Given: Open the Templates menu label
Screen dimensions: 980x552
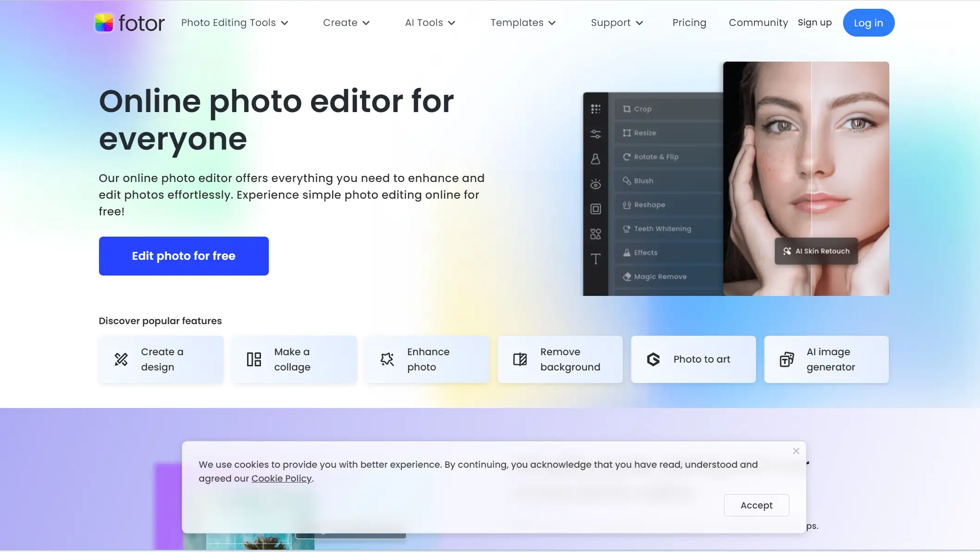Looking at the screenshot, I should click(517, 23).
